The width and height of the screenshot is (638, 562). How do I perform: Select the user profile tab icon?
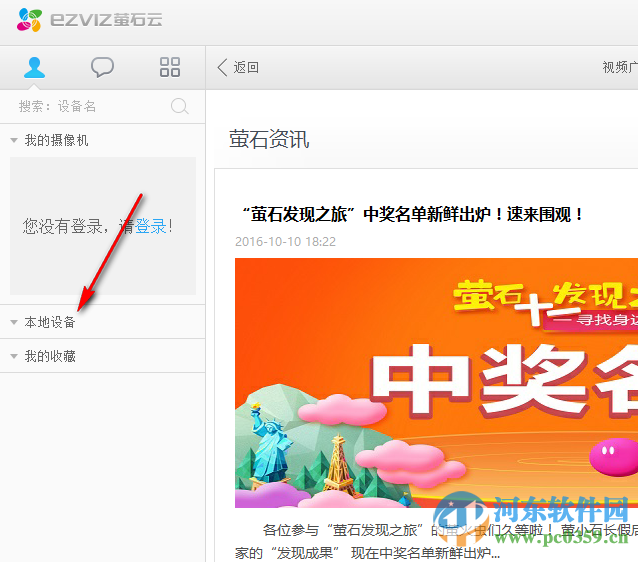click(x=34, y=67)
